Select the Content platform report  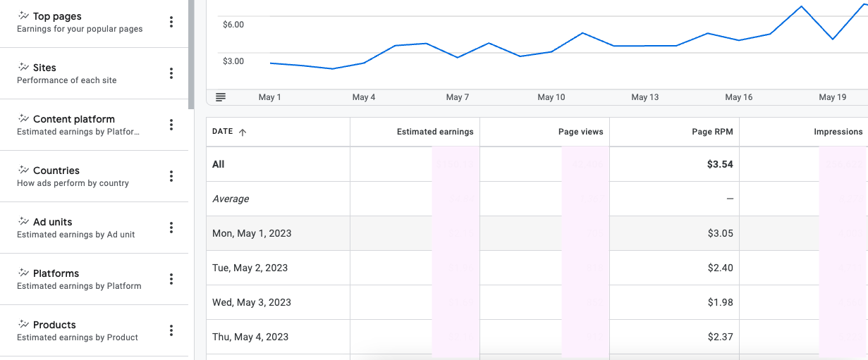click(94, 125)
